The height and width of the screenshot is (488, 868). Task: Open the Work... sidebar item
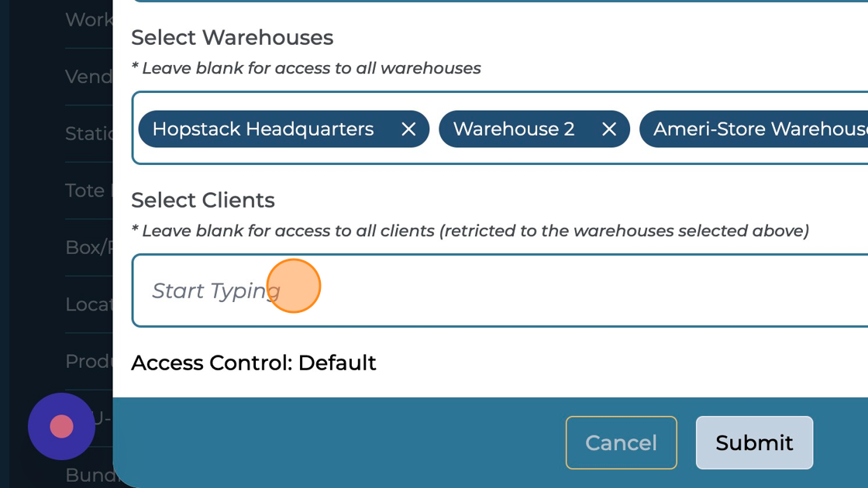(88, 19)
